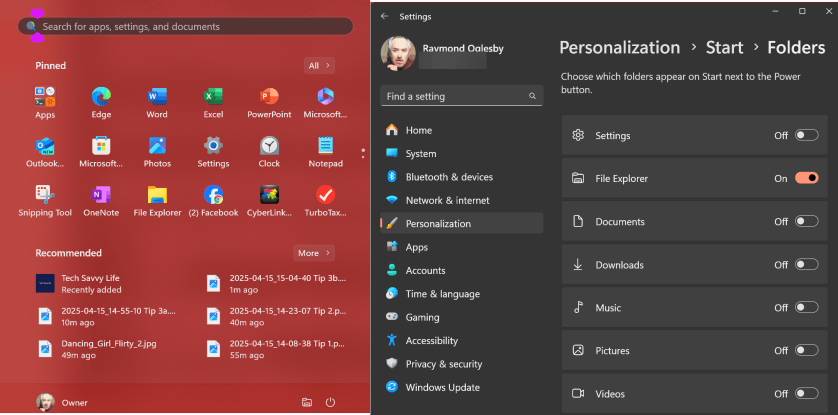
Task: Open the Owner user account button
Action: pyautogui.click(x=62, y=402)
